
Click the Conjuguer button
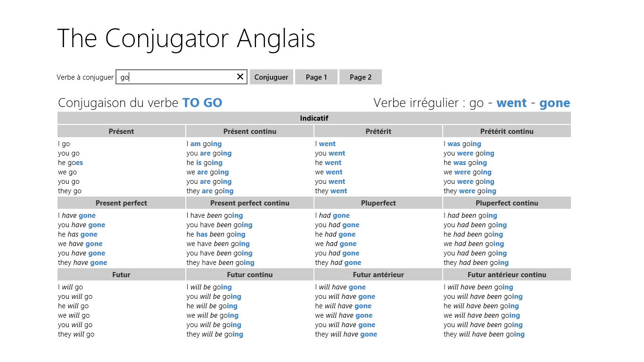coord(271,77)
